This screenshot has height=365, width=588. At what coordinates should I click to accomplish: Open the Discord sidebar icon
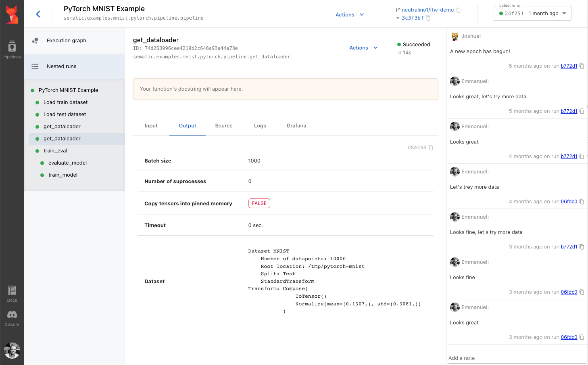pyautogui.click(x=12, y=318)
